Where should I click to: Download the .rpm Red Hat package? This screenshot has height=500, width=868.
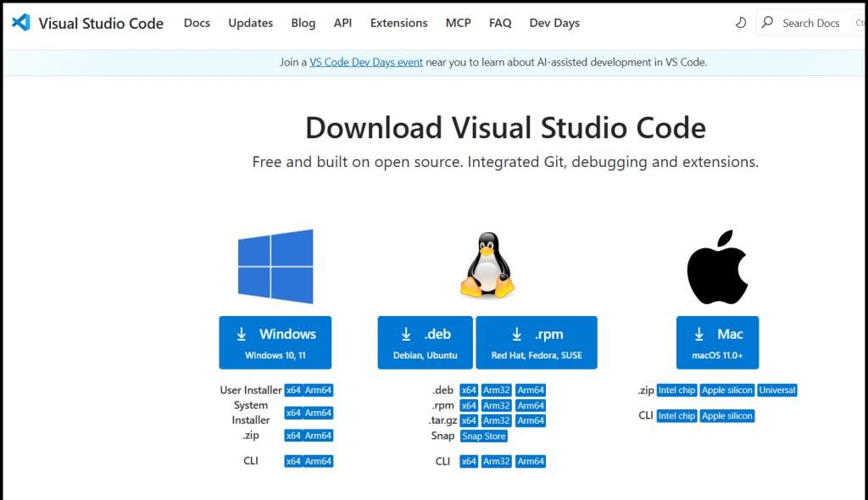tap(537, 342)
